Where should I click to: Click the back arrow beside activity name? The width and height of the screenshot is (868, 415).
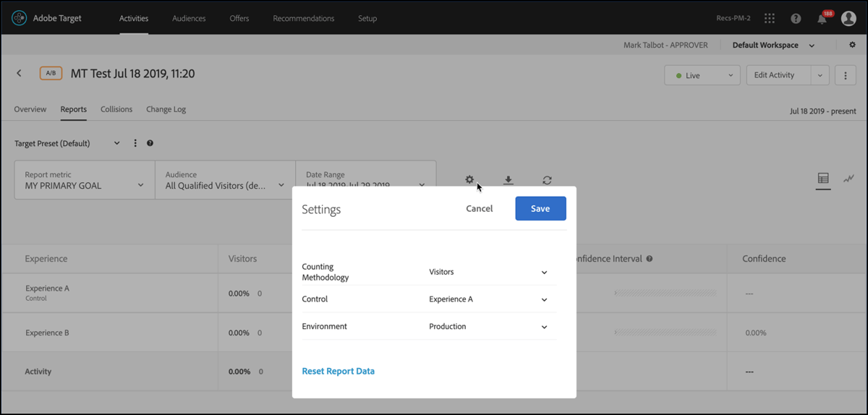tap(20, 74)
